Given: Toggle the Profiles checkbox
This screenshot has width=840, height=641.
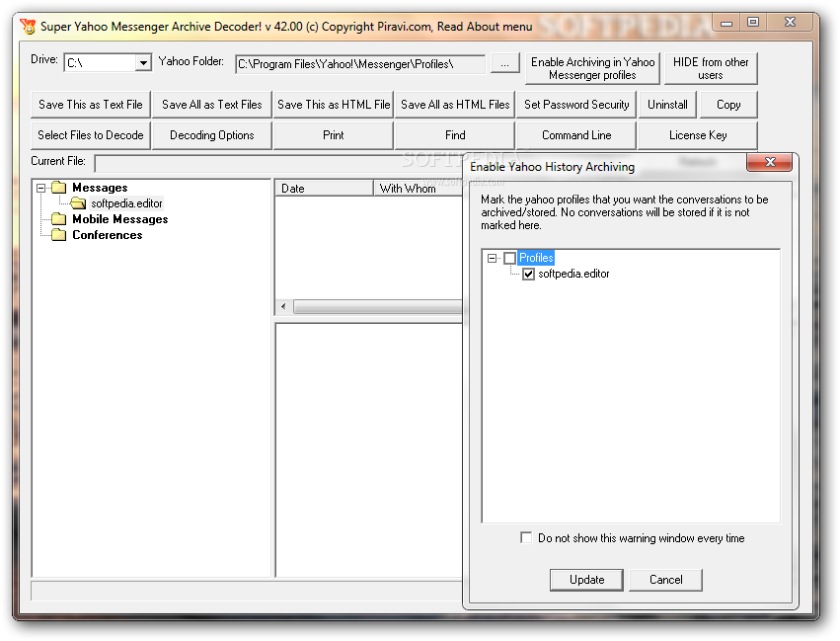Looking at the screenshot, I should point(509,258).
